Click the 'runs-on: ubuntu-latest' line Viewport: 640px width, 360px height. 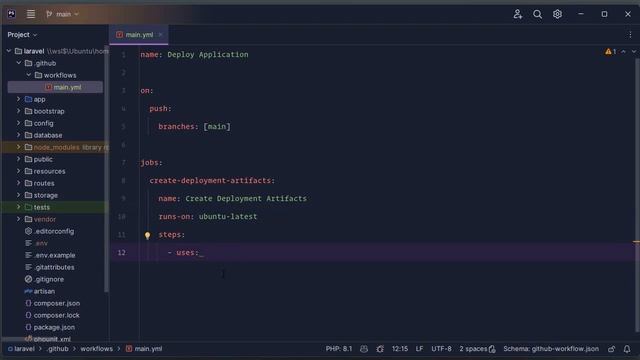point(208,216)
